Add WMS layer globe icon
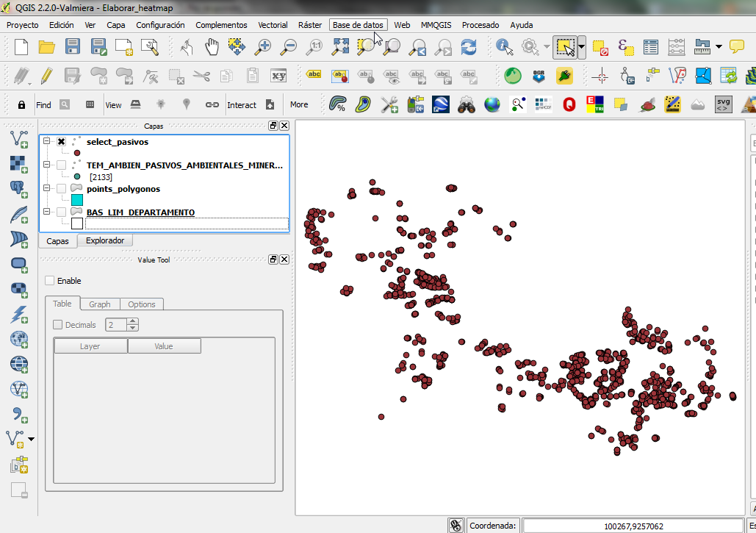This screenshot has width=756, height=533. pyautogui.click(x=19, y=339)
